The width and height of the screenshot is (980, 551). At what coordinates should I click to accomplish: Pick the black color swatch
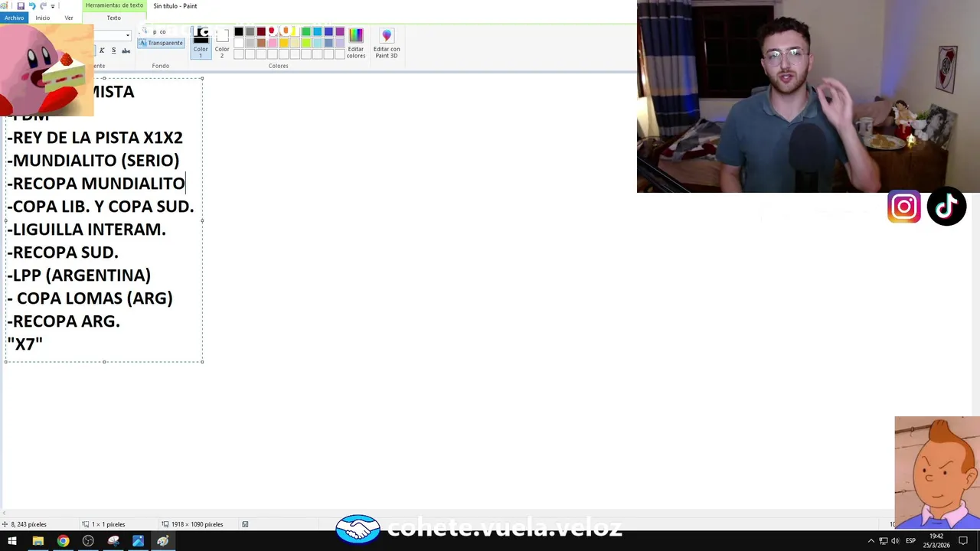(x=239, y=31)
